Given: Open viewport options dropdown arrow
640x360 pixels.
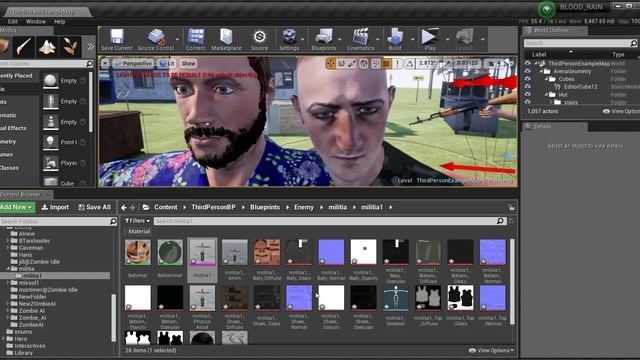Looking at the screenshot, I should [x=105, y=63].
